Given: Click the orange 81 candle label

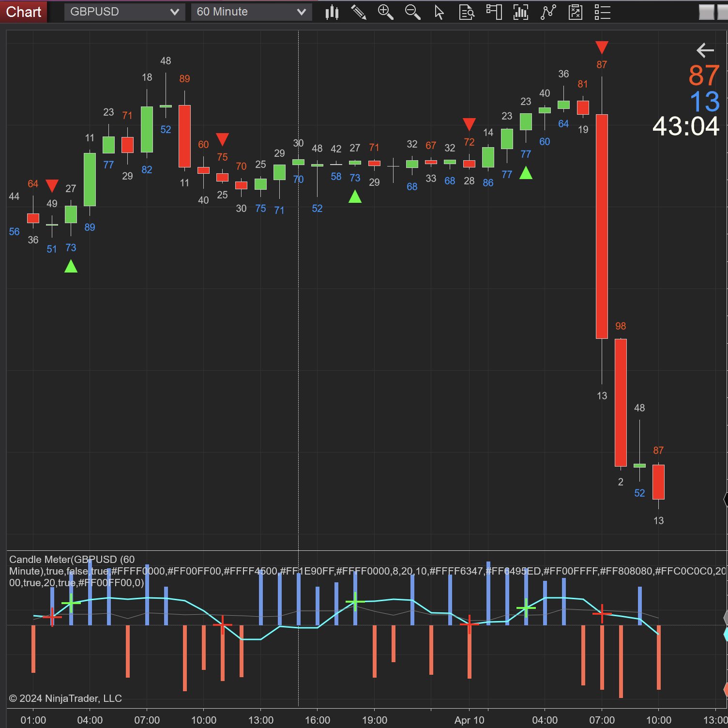Looking at the screenshot, I should coord(583,84).
